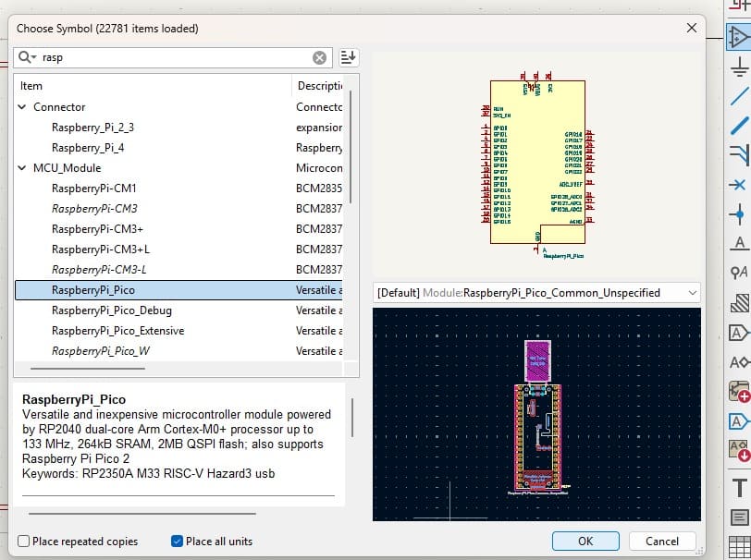Image resolution: width=751 pixels, height=560 pixels.
Task: Select the Global Label tool
Action: [739, 332]
